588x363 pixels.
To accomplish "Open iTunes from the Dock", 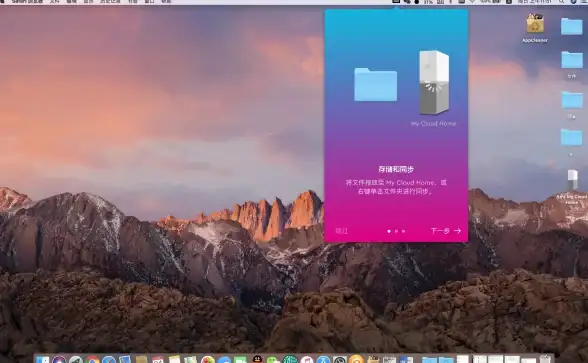I will [x=307, y=360].
